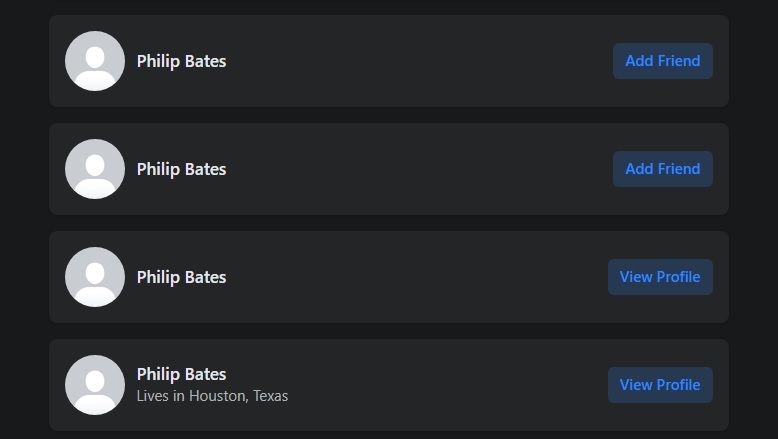Click empty space in the second result card
The width and height of the screenshot is (778, 439).
coord(420,169)
